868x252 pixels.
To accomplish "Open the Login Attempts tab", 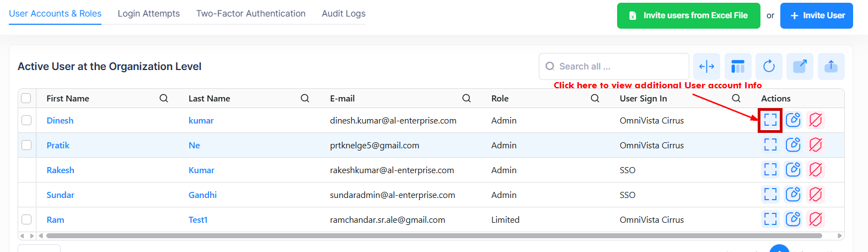I will 149,13.
